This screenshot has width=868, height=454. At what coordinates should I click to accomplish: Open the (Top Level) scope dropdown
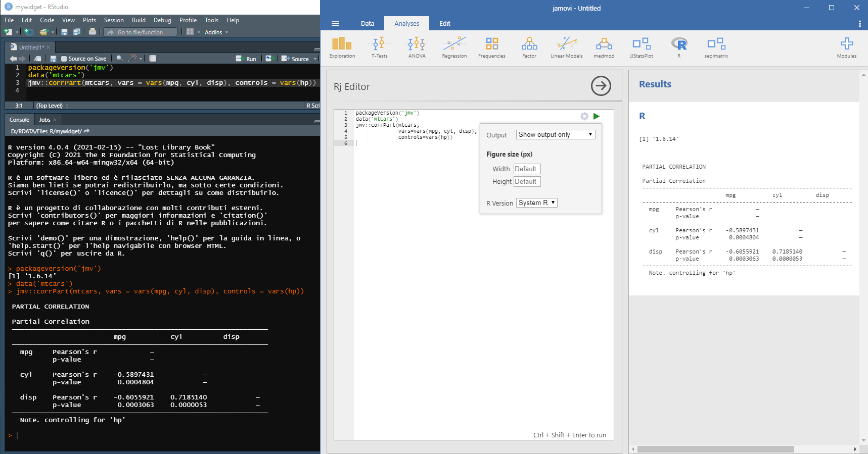coord(52,106)
